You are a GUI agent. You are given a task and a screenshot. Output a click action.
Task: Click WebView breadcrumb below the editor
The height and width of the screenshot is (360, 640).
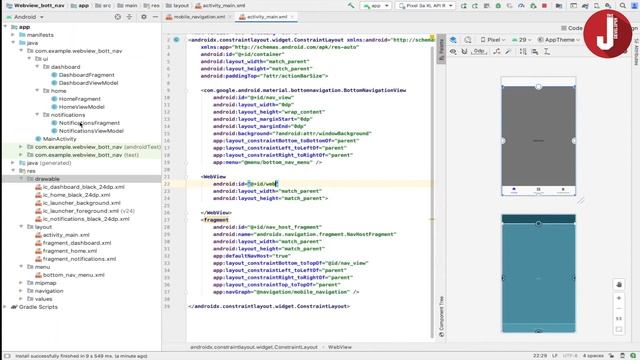tap(340, 347)
